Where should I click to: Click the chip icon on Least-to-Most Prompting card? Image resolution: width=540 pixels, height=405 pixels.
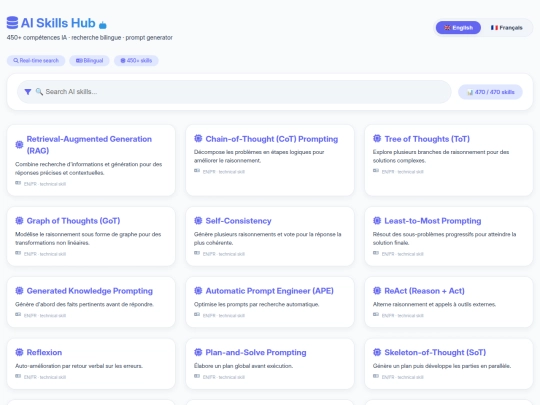(x=377, y=220)
